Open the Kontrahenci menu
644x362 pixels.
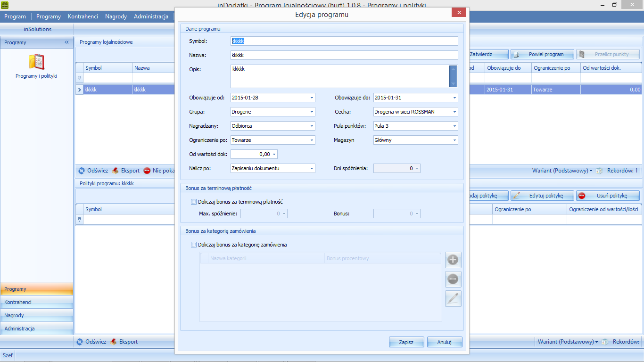[83, 16]
